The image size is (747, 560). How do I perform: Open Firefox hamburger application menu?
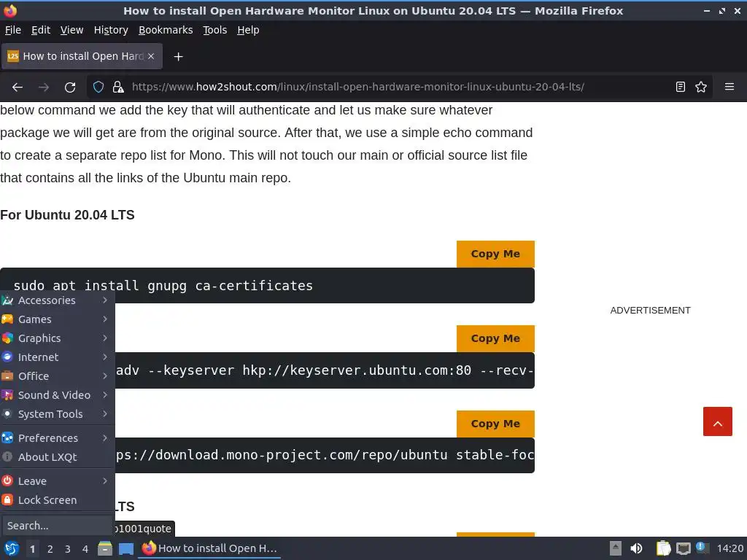pyautogui.click(x=729, y=87)
